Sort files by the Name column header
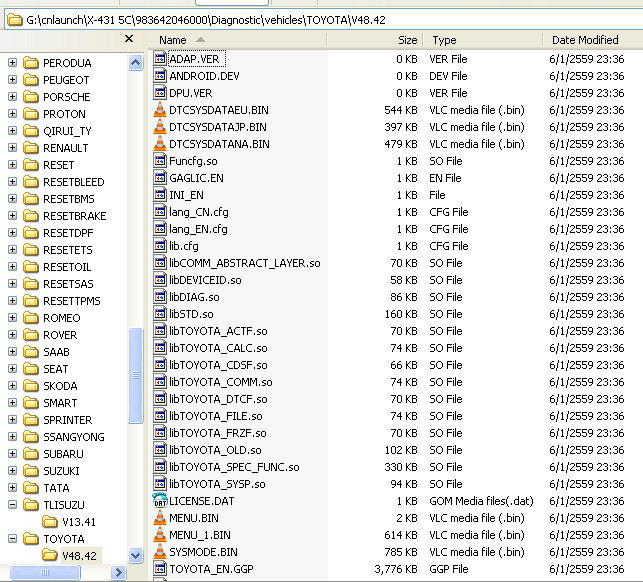The width and height of the screenshot is (643, 582). pyautogui.click(x=237, y=40)
